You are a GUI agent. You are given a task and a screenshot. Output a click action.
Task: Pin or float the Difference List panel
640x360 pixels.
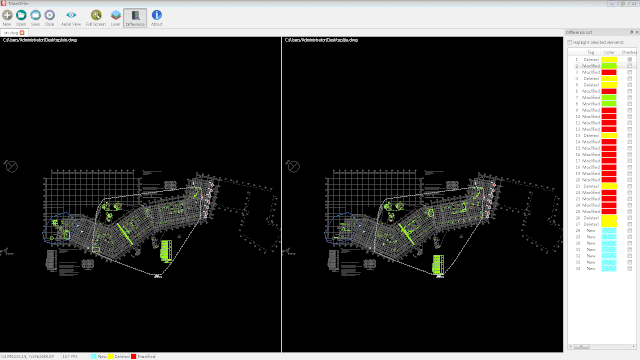tap(631, 32)
